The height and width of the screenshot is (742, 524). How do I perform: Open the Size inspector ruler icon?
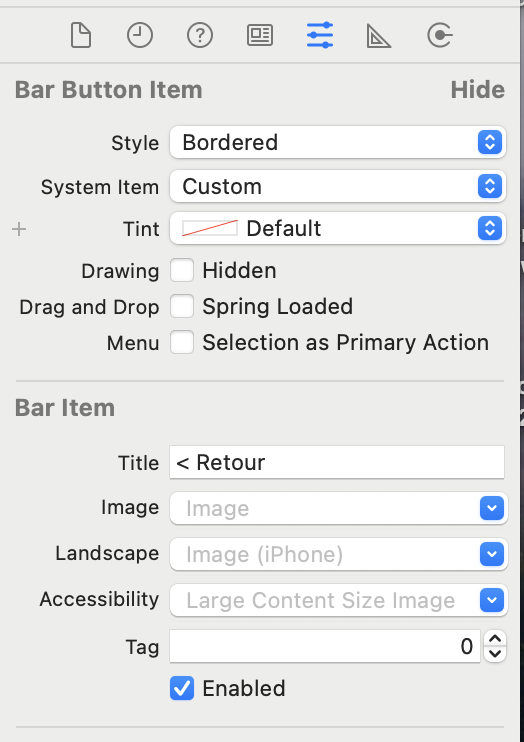pyautogui.click(x=379, y=36)
